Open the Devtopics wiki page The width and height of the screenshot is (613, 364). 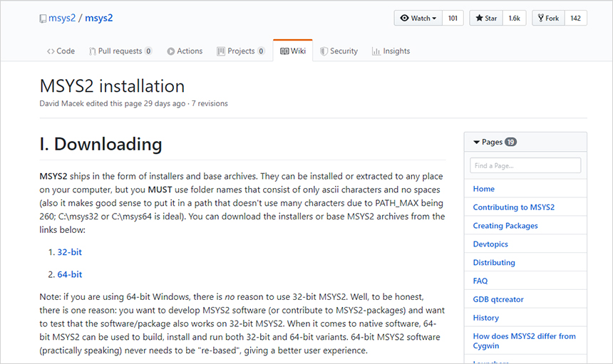490,244
